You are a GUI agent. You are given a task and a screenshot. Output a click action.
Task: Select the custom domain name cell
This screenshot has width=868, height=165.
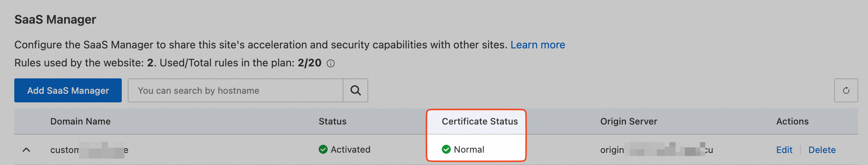(89, 150)
